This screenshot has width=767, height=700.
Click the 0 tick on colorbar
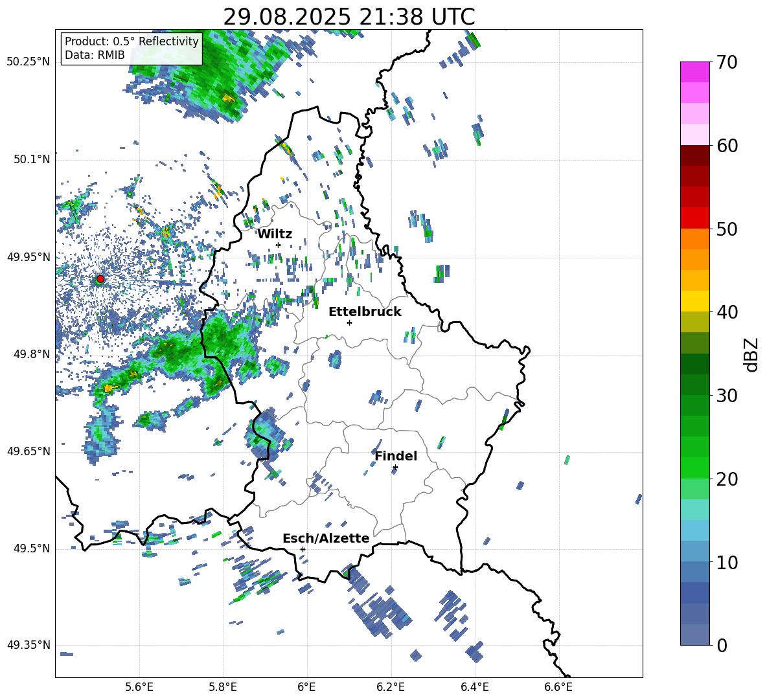722,645
